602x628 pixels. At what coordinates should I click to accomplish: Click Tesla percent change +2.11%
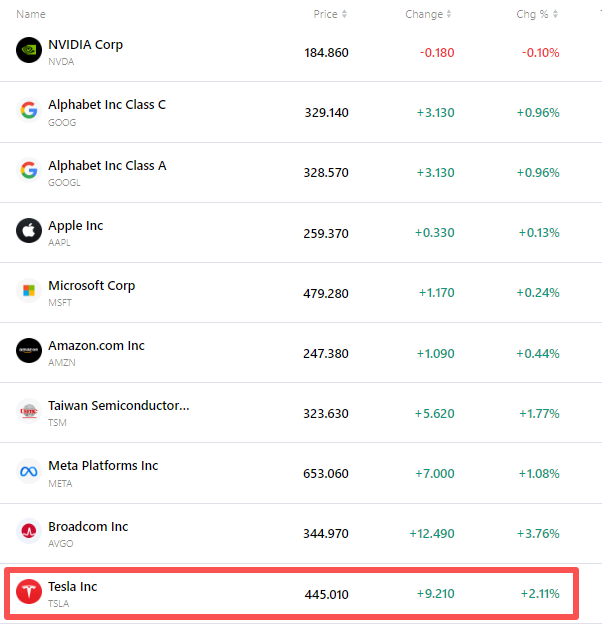coord(540,594)
